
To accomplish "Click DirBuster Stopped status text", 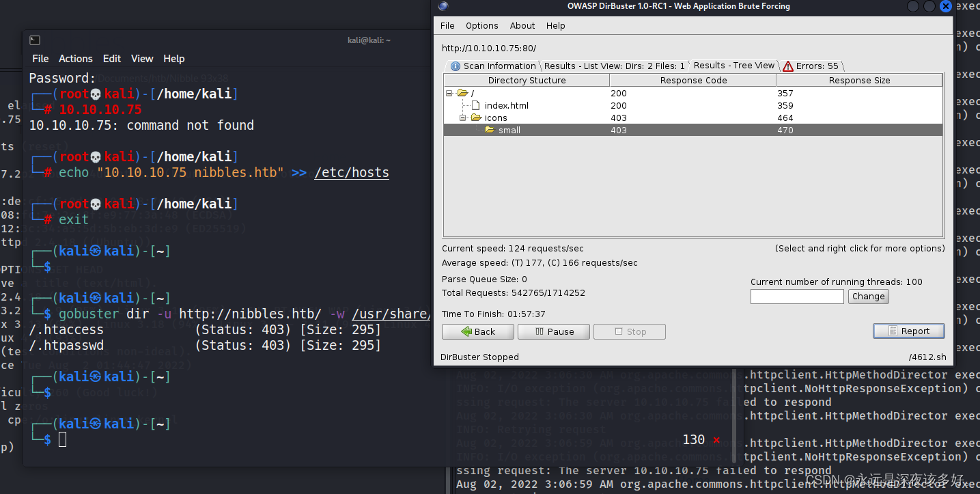I will 479,357.
